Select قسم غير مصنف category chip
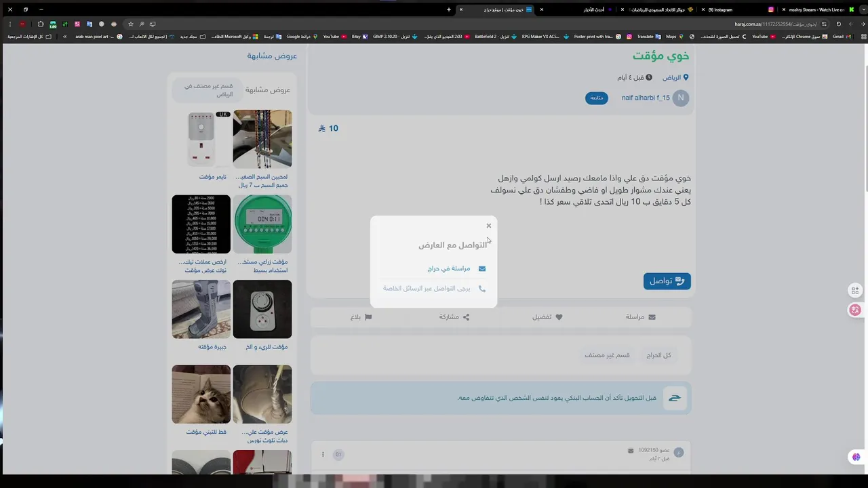Screen dimensions: 868x488 (607, 355)
